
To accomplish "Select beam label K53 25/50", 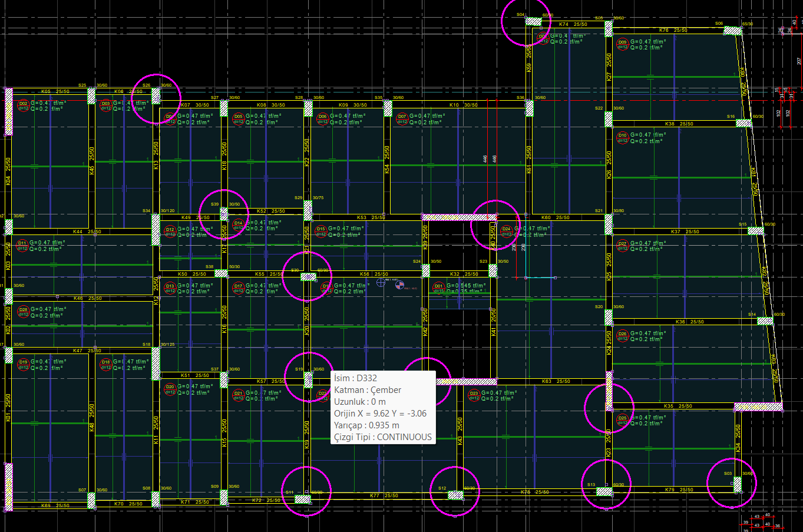I will pyautogui.click(x=371, y=217).
